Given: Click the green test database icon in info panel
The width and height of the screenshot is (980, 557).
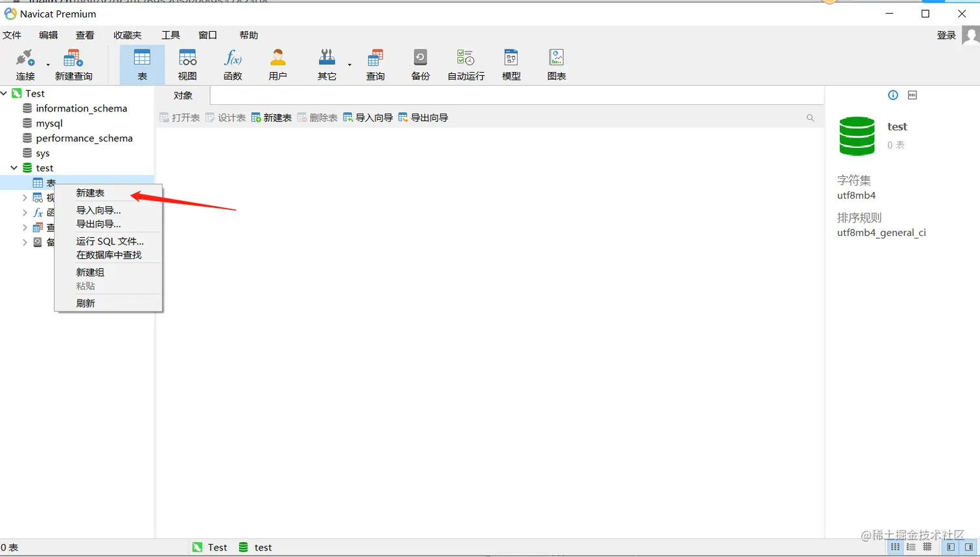Looking at the screenshot, I should pyautogui.click(x=857, y=136).
